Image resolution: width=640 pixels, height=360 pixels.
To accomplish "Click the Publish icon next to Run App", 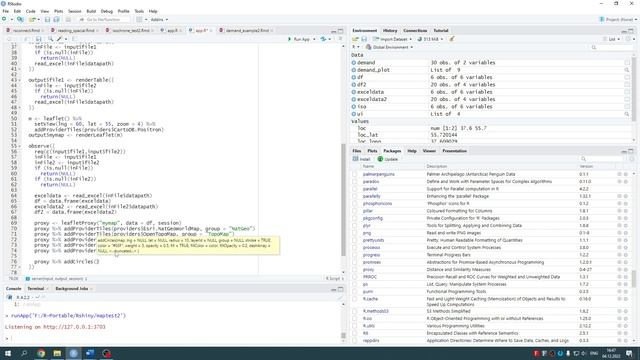I will point(323,39).
